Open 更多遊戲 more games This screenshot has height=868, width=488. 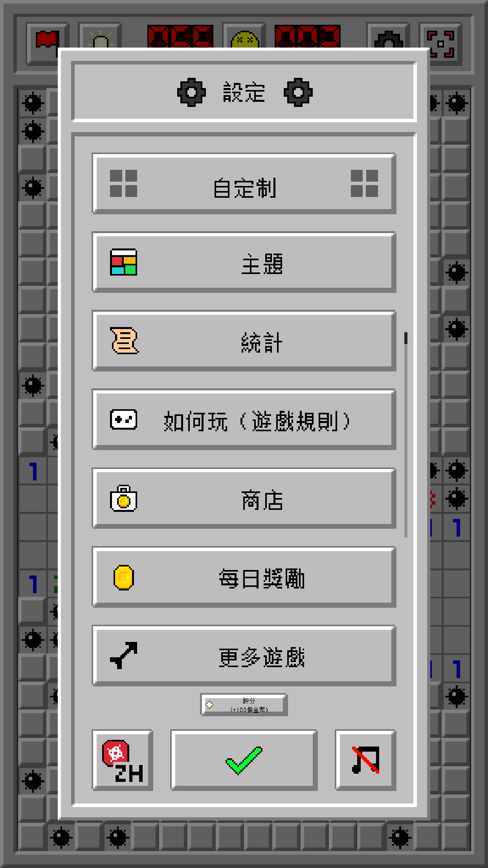[x=244, y=655]
